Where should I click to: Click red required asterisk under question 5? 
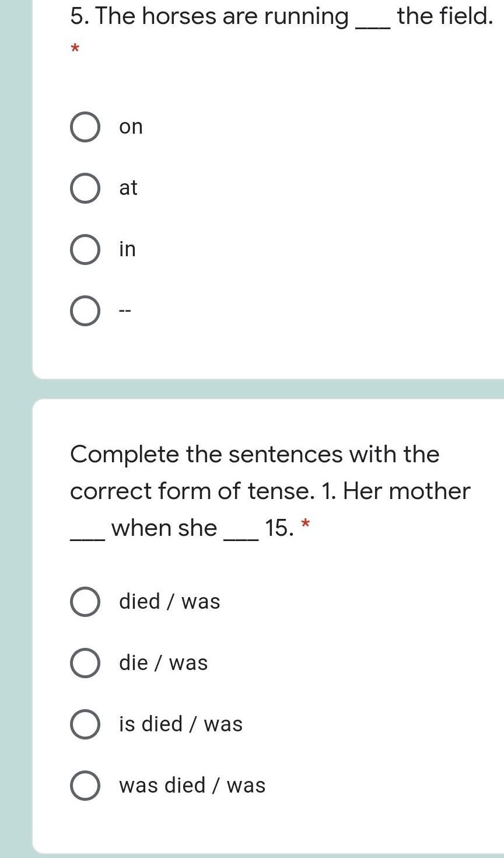75,50
